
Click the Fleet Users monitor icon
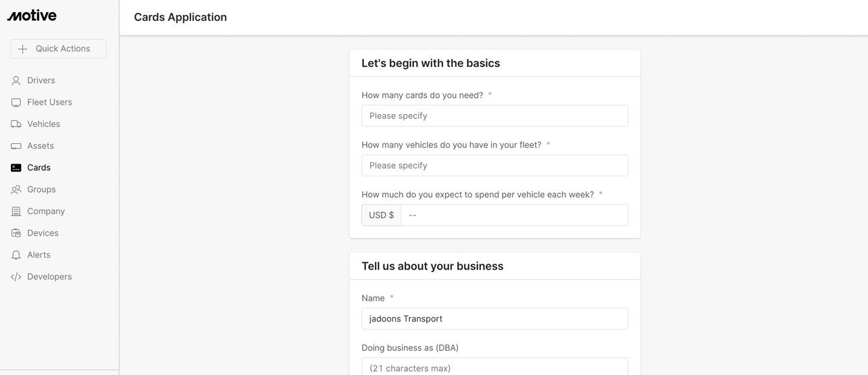(x=16, y=103)
